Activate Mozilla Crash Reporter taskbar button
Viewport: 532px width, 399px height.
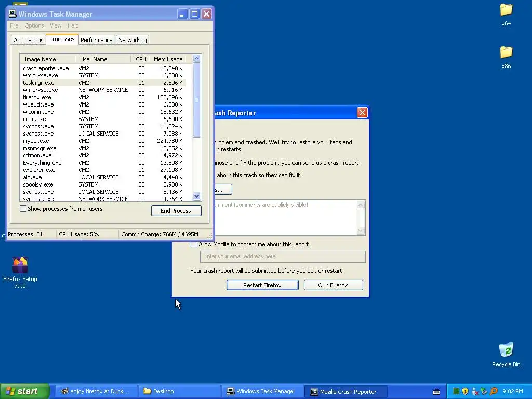click(345, 391)
